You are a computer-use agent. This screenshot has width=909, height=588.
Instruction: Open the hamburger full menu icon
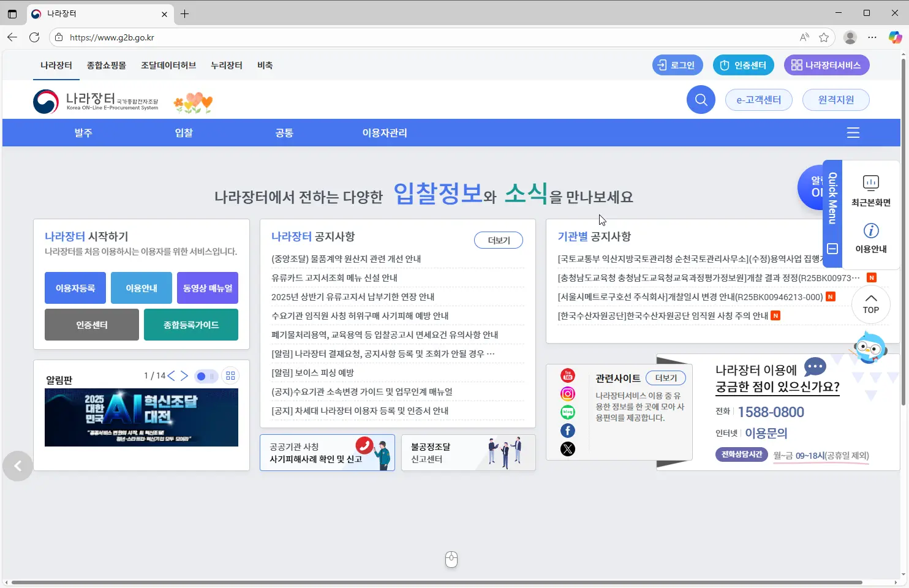[853, 133]
